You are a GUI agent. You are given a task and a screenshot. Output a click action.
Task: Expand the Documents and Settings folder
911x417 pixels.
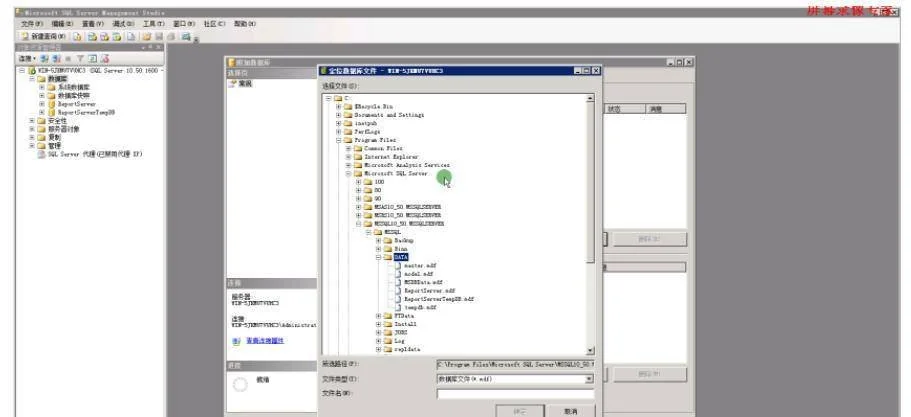(x=339, y=115)
